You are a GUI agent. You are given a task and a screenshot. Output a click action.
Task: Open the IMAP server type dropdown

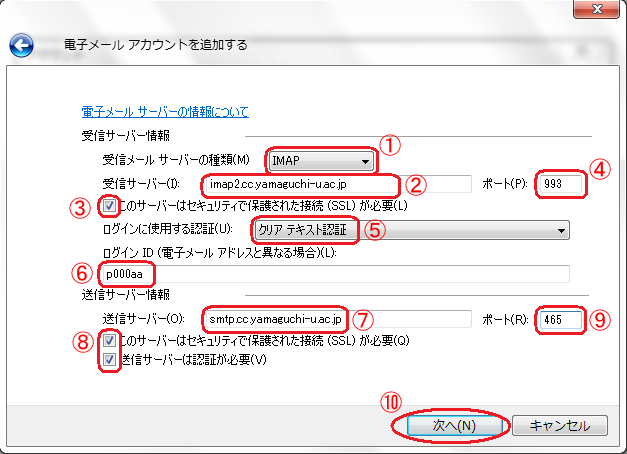321,161
